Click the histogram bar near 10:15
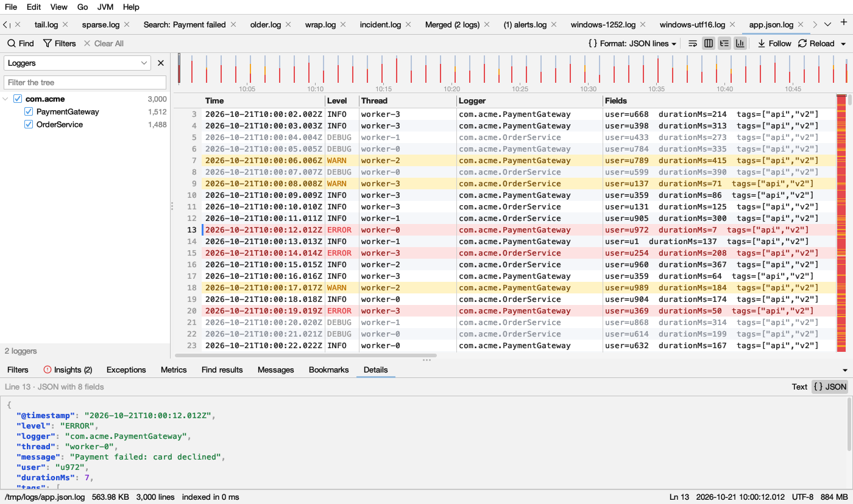The image size is (853, 504). click(x=383, y=69)
